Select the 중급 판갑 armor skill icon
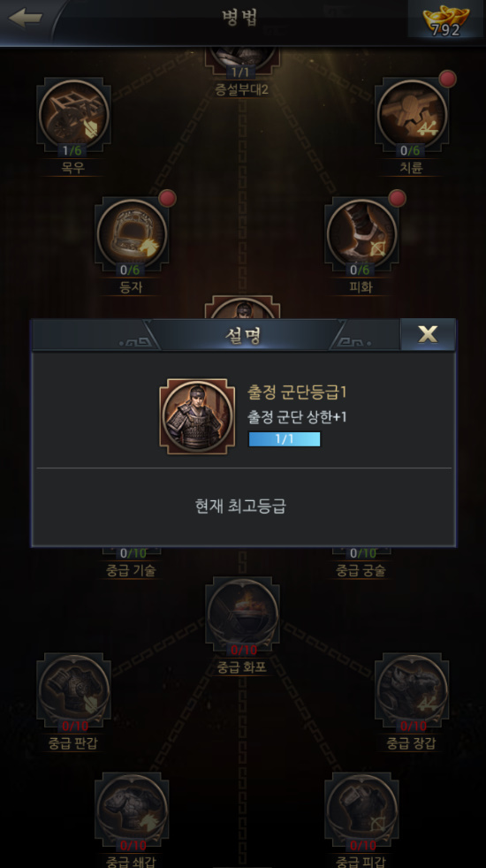486x868 pixels. (x=73, y=690)
